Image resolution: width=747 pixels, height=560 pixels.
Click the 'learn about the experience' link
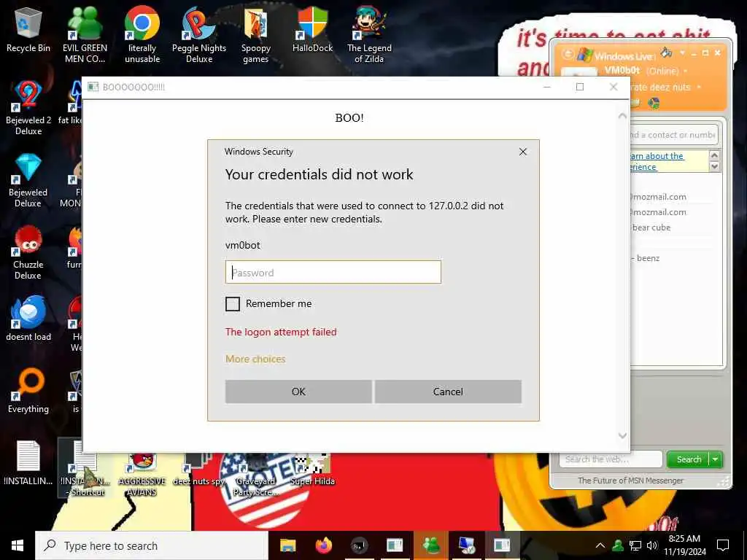657,161
